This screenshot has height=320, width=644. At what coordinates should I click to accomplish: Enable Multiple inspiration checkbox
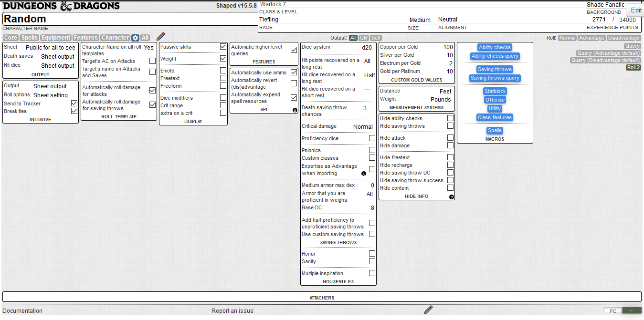coord(372,273)
